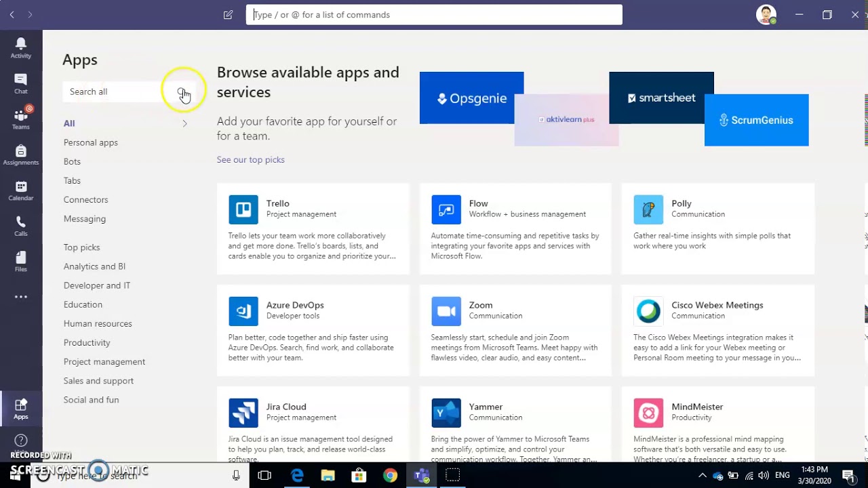868x488 pixels.
Task: Open the Yammer app title
Action: tap(486, 407)
